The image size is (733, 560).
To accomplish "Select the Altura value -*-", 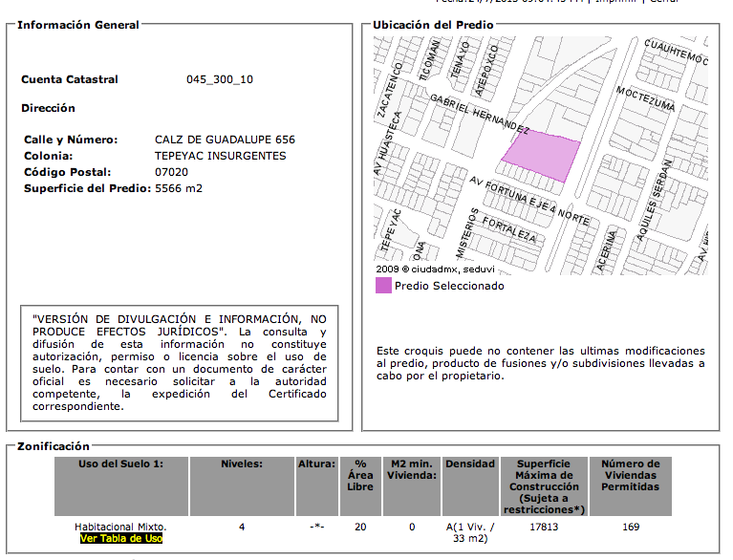I will [x=317, y=527].
